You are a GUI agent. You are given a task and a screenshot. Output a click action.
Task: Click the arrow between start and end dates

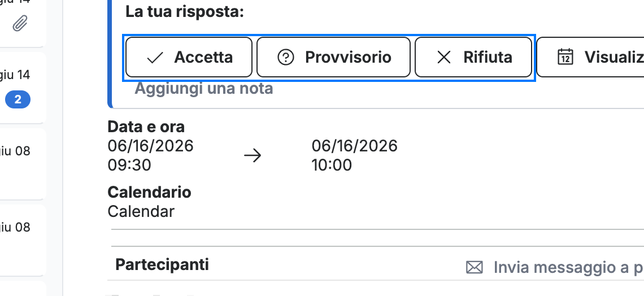point(253,155)
